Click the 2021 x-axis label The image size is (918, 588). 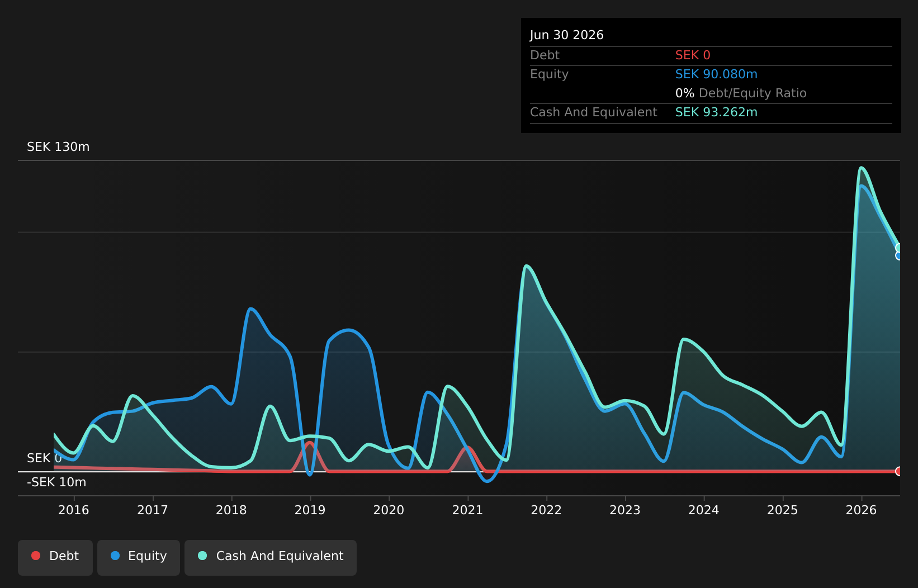pos(467,510)
